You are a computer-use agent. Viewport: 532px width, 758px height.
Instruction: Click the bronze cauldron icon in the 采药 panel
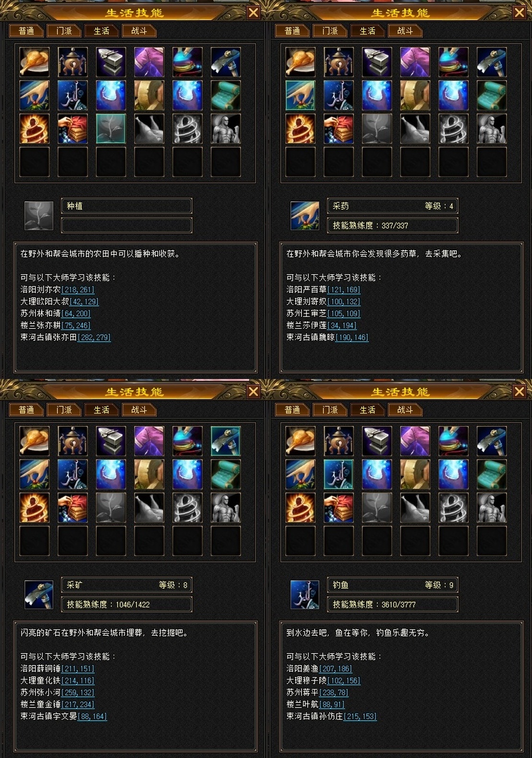tap(339, 62)
